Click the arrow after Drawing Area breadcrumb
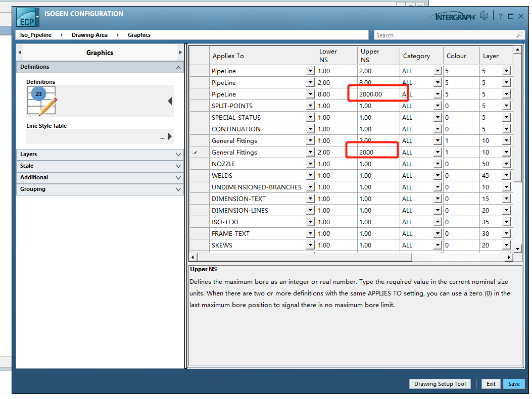This screenshot has width=532, height=399. pos(118,35)
